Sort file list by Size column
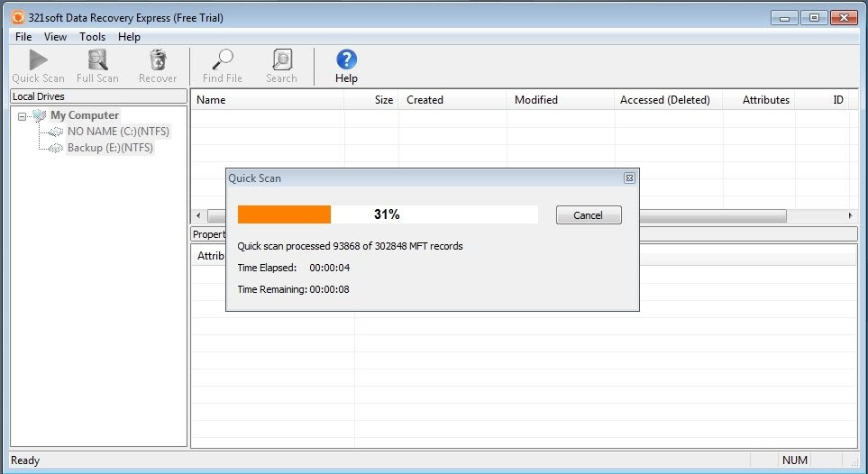The height and width of the screenshot is (474, 868). (371, 100)
